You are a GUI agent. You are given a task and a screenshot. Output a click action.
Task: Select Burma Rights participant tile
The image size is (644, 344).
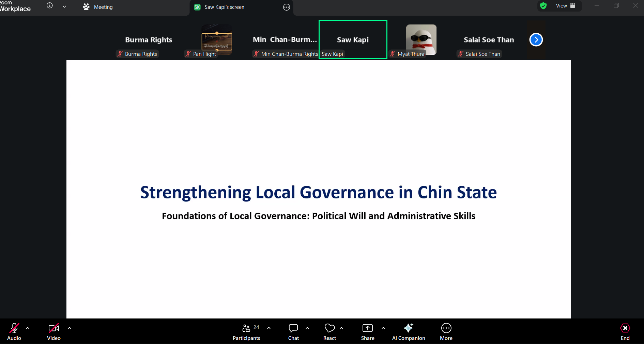pyautogui.click(x=149, y=40)
